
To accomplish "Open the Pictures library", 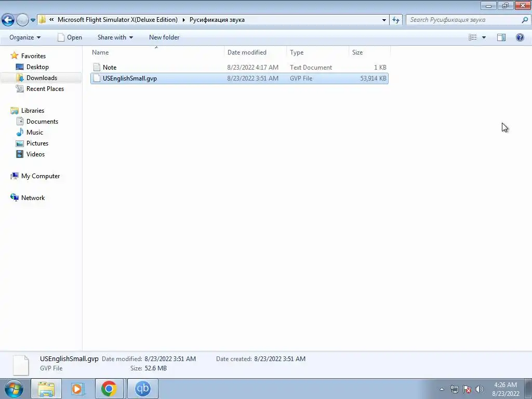I will 37,143.
